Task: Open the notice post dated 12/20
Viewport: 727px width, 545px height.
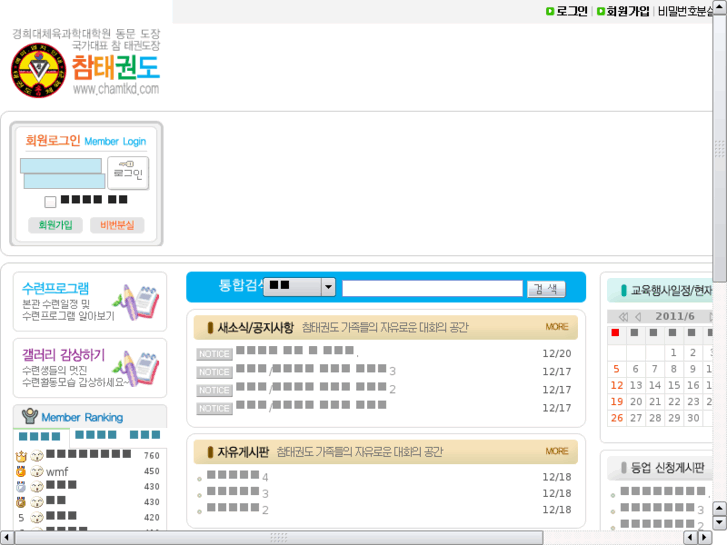Action: tap(297, 351)
